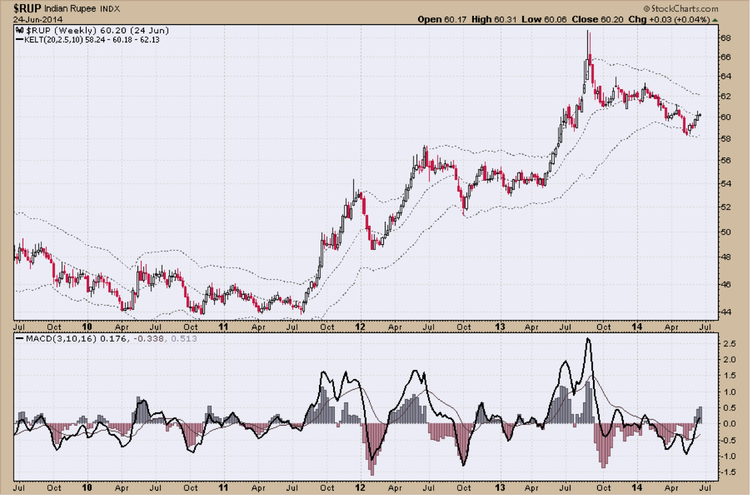
Task: Click the MACD line's highest peak above 2.5
Action: click(x=588, y=339)
